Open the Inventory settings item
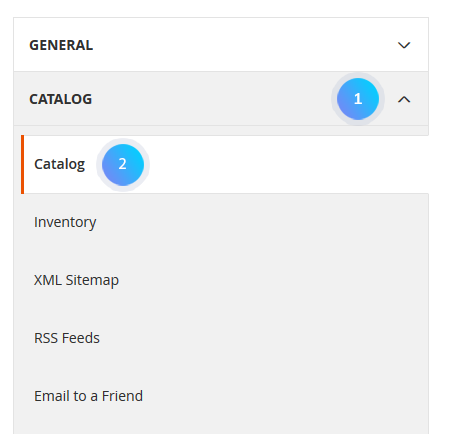The image size is (453, 434). click(65, 222)
